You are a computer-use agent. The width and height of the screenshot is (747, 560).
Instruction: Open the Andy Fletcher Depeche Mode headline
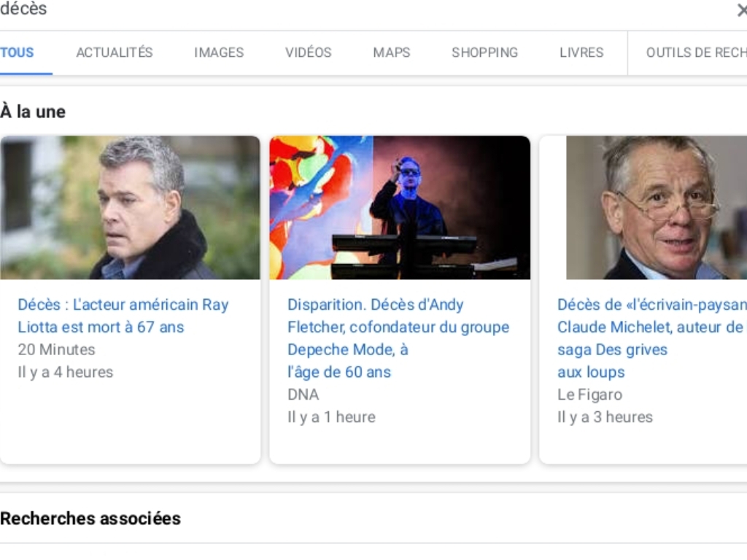tap(398, 338)
